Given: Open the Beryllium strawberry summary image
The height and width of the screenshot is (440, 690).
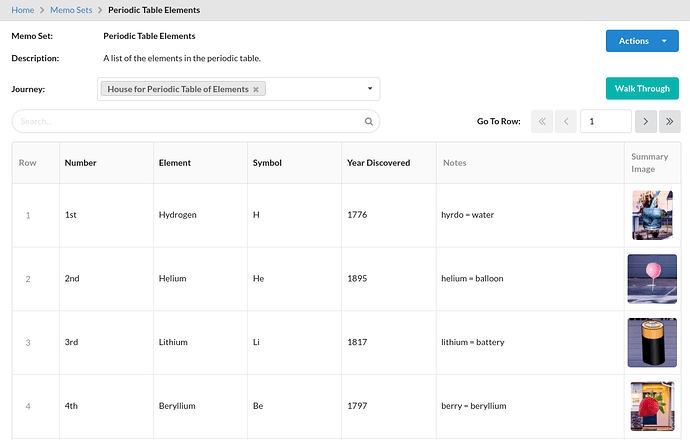Looking at the screenshot, I should [x=652, y=406].
